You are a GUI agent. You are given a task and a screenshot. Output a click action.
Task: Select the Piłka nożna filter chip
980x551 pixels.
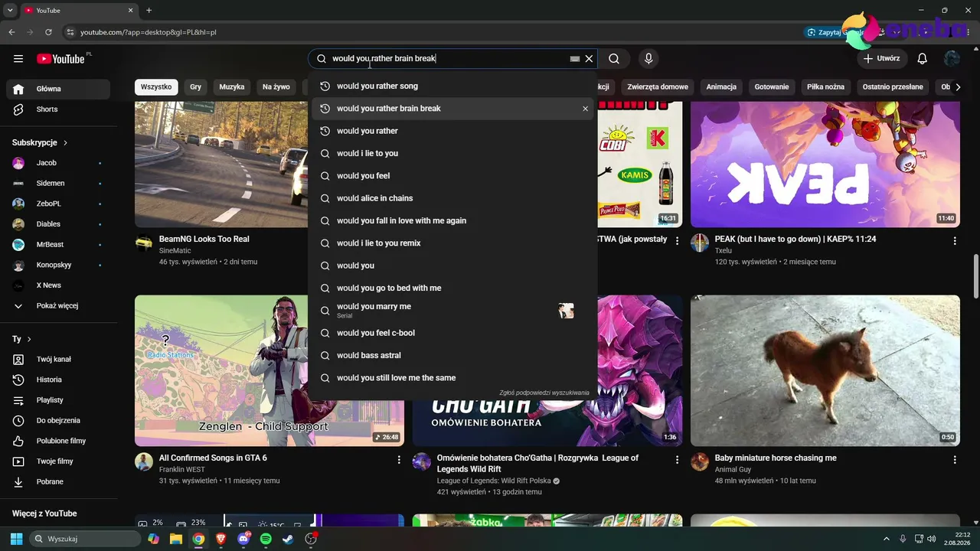(x=825, y=87)
